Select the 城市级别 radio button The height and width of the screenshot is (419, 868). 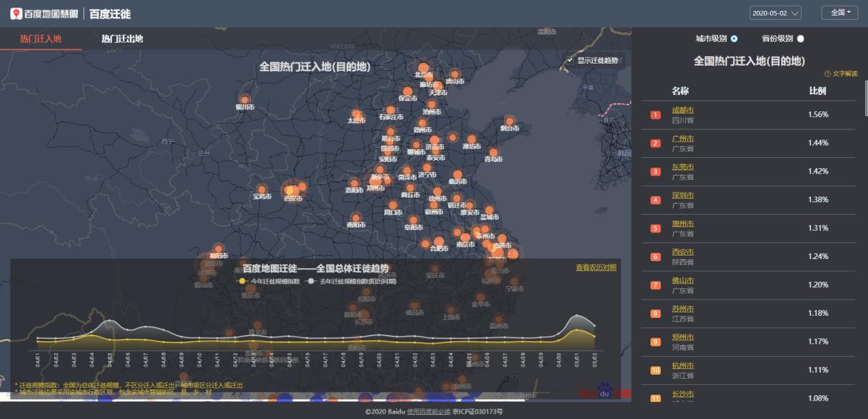click(734, 39)
